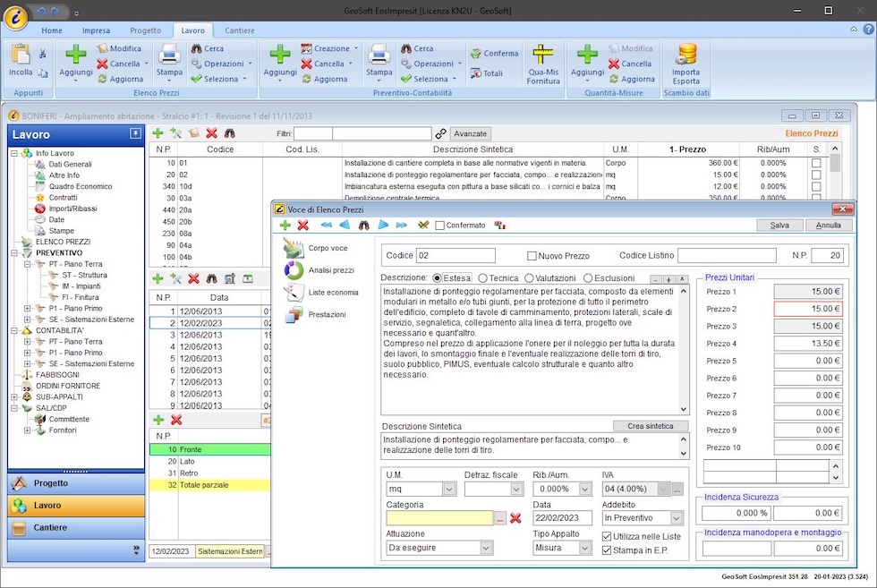
Task: Open the Prestazioni section icon
Action: (294, 314)
